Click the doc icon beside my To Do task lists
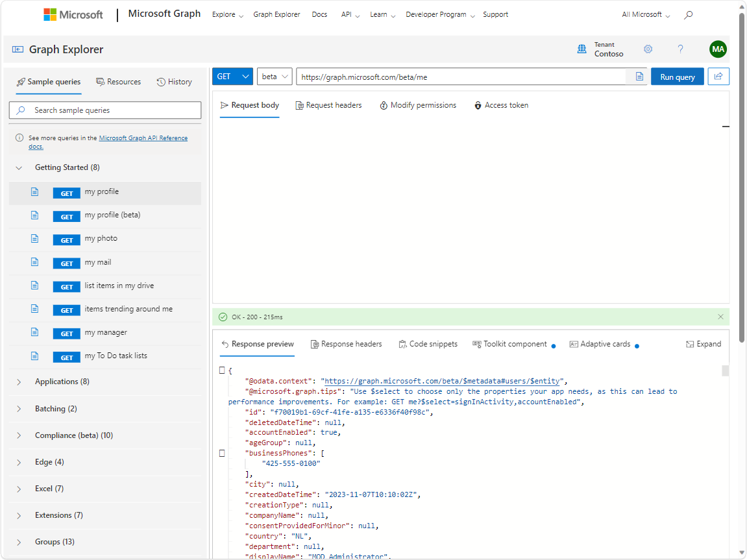 coord(35,356)
